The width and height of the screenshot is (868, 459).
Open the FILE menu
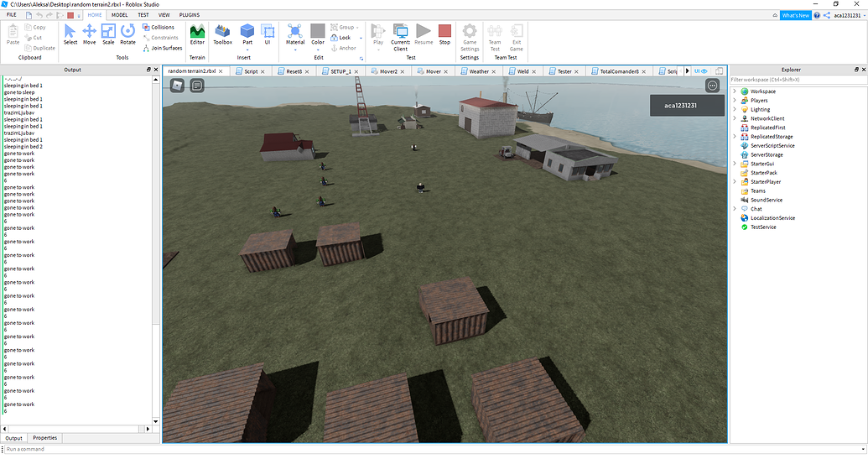[x=12, y=15]
